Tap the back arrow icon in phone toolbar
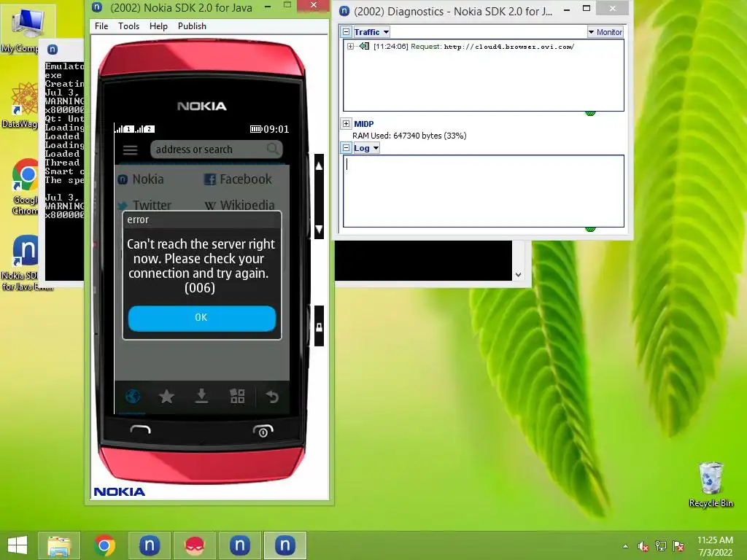This screenshot has width=747, height=560. click(x=272, y=396)
